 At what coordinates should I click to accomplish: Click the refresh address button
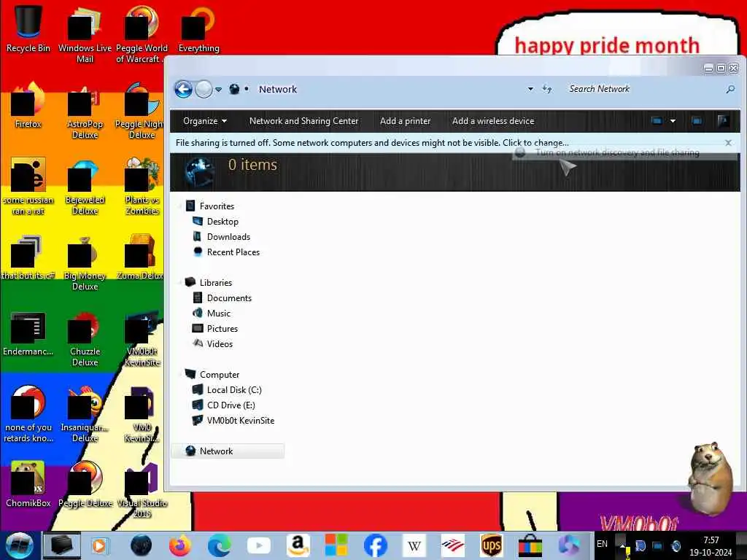(547, 89)
